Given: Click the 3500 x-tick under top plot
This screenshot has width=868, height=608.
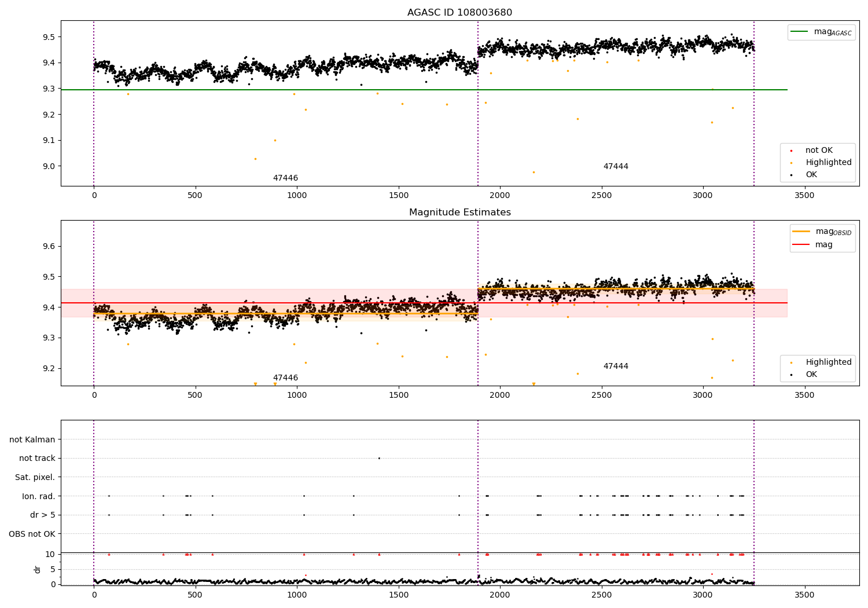Looking at the screenshot, I should [x=804, y=196].
